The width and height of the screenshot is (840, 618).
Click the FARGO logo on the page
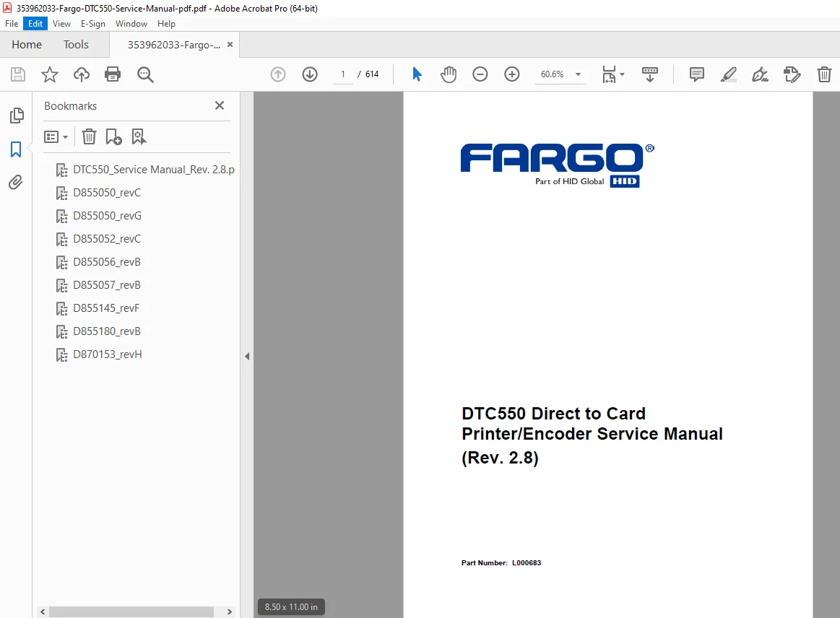[557, 165]
